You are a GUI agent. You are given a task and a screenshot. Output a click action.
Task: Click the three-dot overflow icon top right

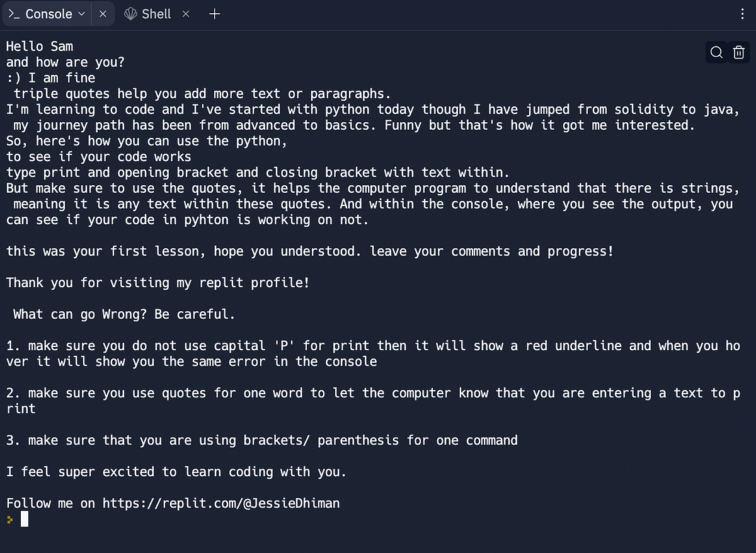[x=743, y=13]
